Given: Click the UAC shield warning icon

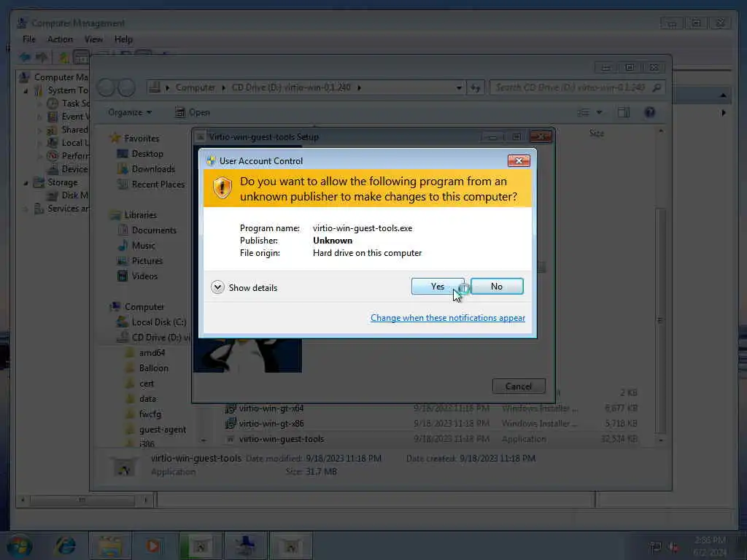Looking at the screenshot, I should click(222, 187).
